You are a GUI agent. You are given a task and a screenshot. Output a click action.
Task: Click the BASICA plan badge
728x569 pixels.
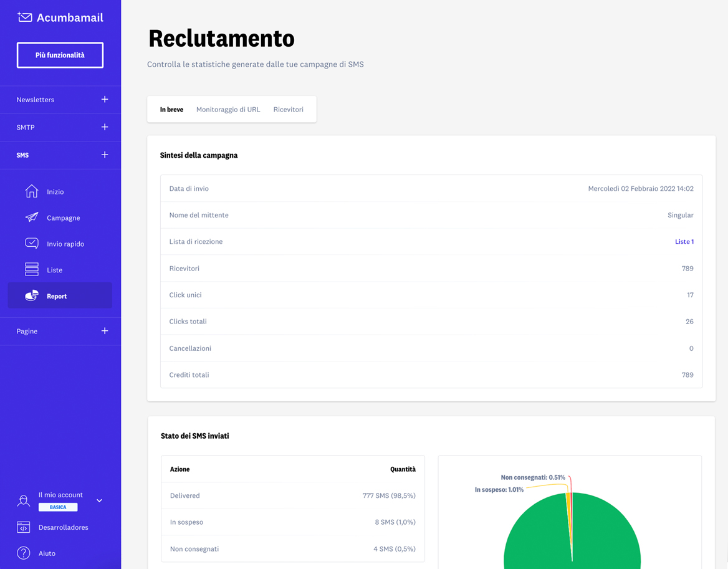[58, 507]
